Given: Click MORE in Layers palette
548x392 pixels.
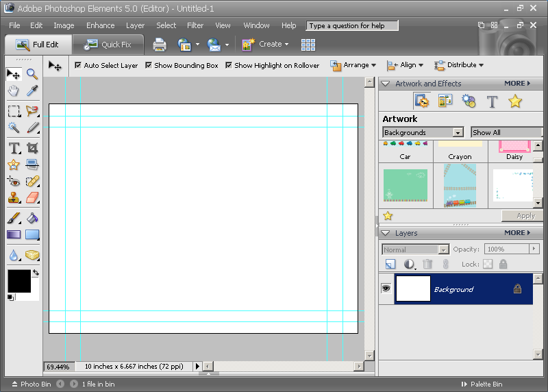Looking at the screenshot, I should pyautogui.click(x=517, y=233).
